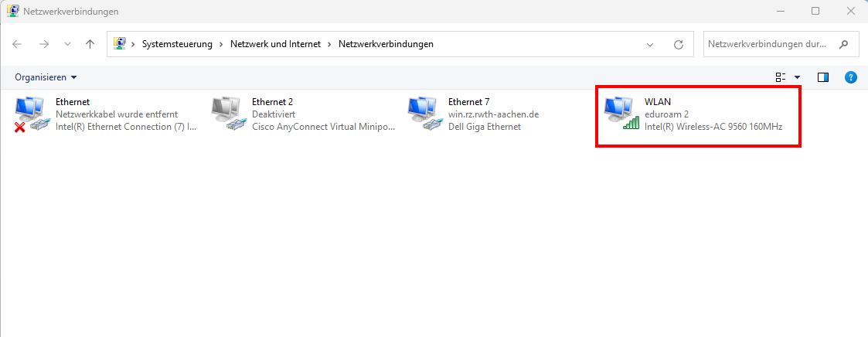Screen dimensions: 868x337
Task: Open recent locations chevron beside navigation arrows
Action: 67,44
